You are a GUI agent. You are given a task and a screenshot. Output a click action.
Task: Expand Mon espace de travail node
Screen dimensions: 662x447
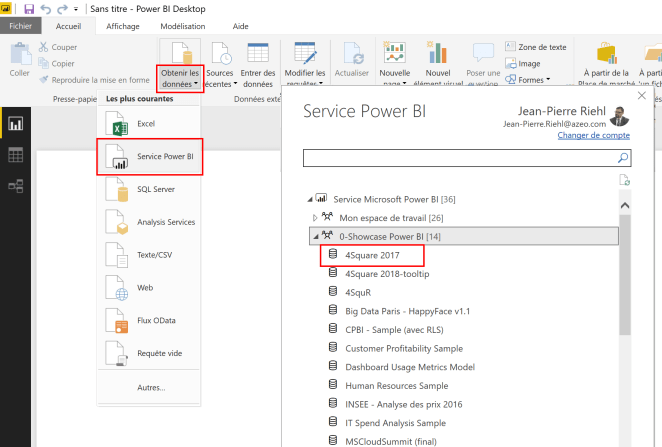pos(315,217)
